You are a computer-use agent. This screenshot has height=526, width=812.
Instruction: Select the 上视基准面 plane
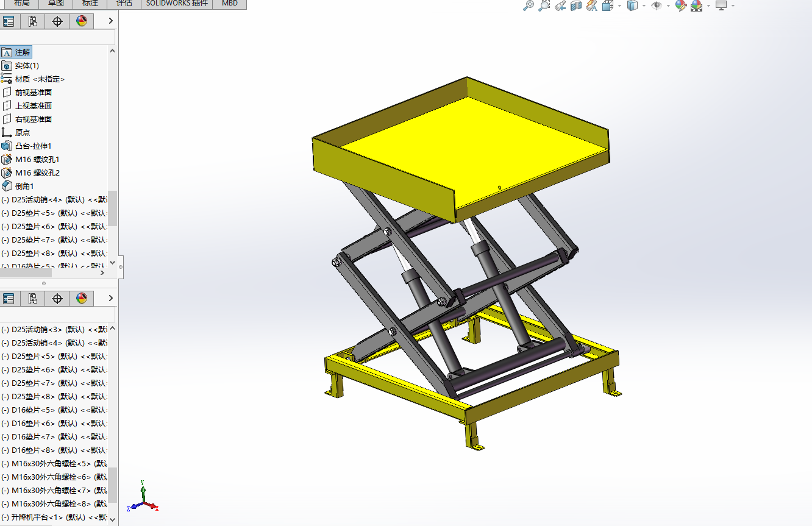point(27,106)
